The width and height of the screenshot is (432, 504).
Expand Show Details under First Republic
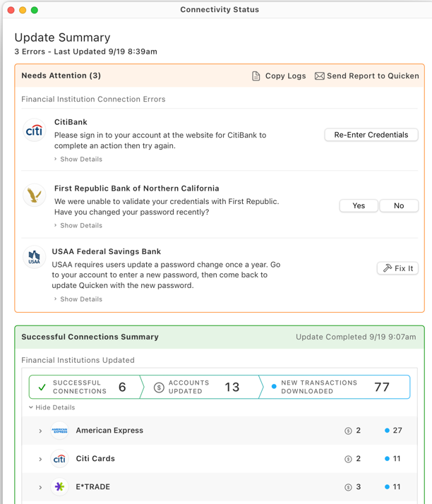pos(78,226)
